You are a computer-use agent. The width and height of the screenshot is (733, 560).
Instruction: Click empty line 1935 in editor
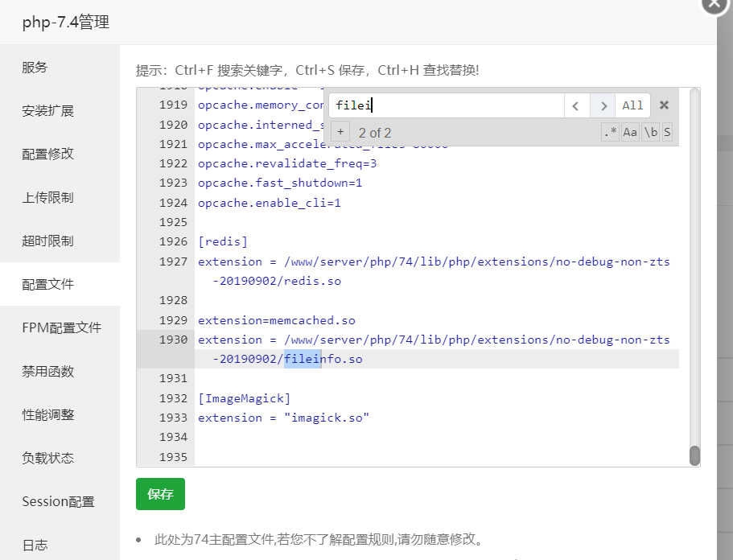point(437,457)
